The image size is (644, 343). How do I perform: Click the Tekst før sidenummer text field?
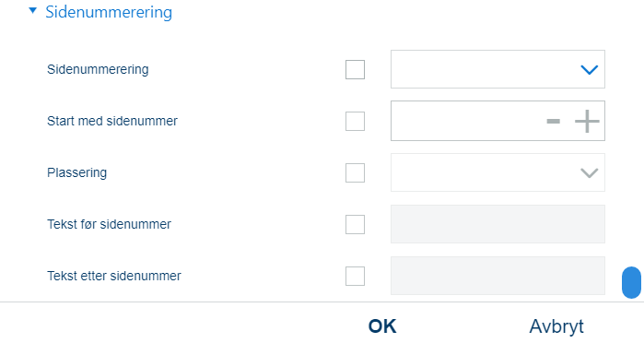pos(498,224)
